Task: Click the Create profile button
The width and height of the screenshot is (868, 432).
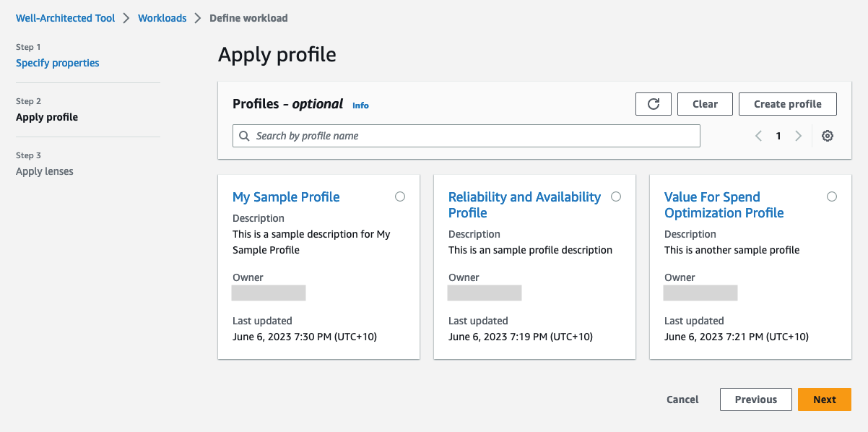Action: tap(787, 104)
